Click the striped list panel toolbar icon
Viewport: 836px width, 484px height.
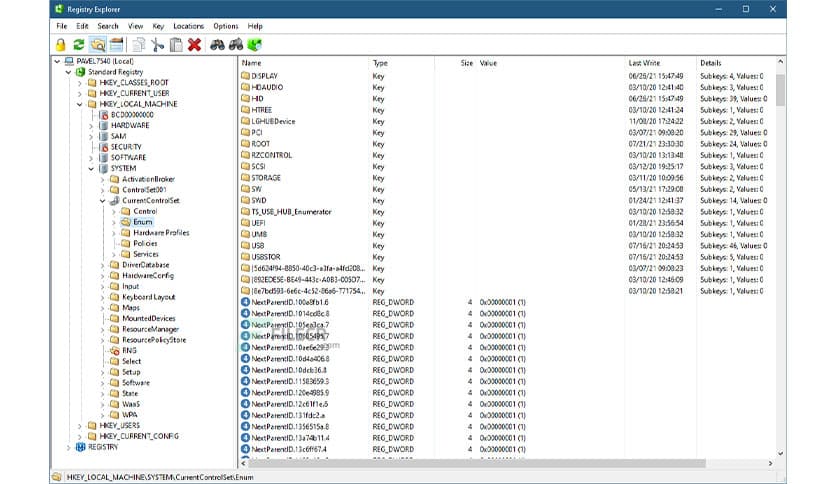point(116,45)
